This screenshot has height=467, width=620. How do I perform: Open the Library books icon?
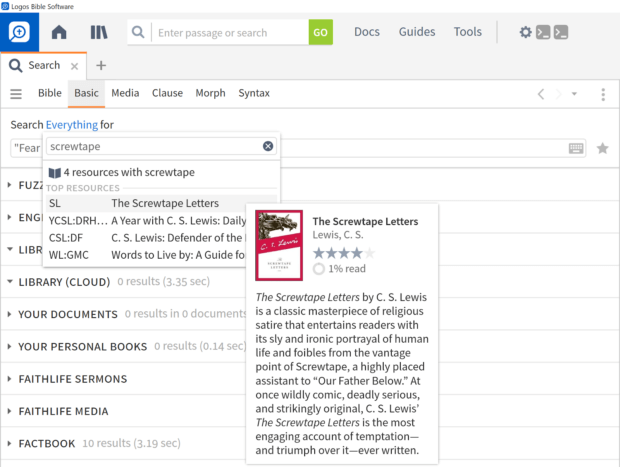(x=99, y=32)
